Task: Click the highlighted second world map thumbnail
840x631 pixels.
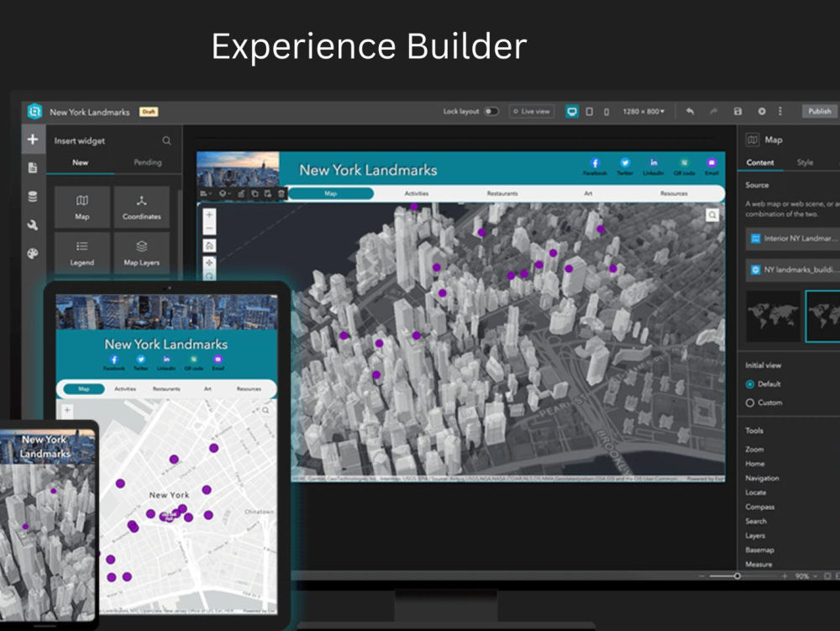Action: pos(823,317)
